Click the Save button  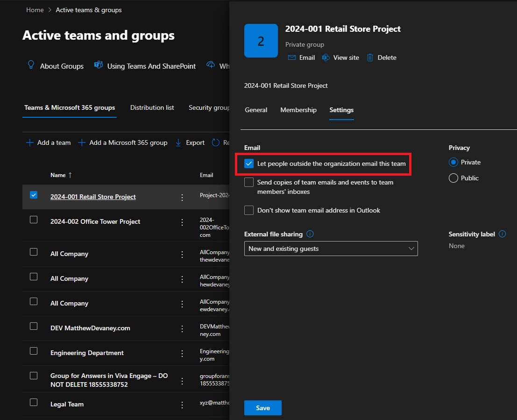(262, 407)
